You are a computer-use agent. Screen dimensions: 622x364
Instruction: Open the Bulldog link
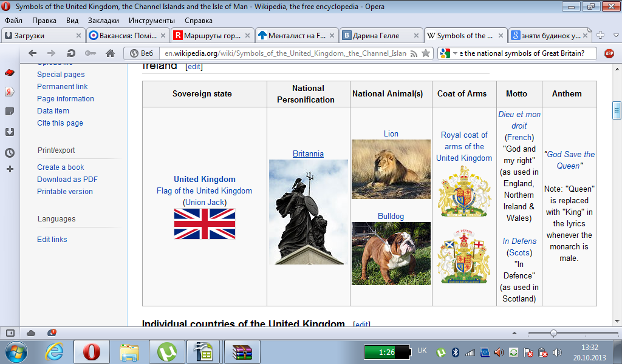pyautogui.click(x=391, y=216)
